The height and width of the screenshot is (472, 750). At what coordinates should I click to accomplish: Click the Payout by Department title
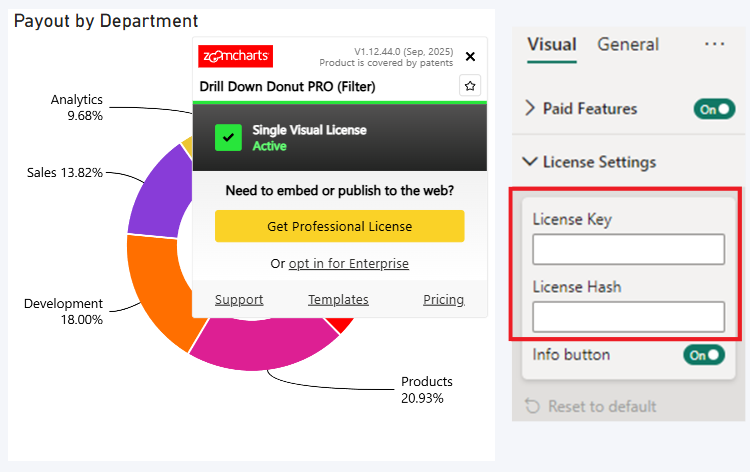point(106,22)
